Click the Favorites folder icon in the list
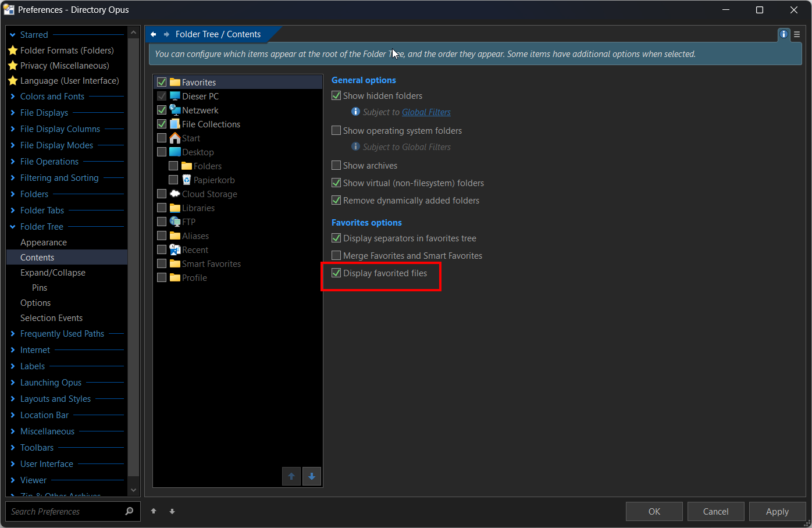 175,82
